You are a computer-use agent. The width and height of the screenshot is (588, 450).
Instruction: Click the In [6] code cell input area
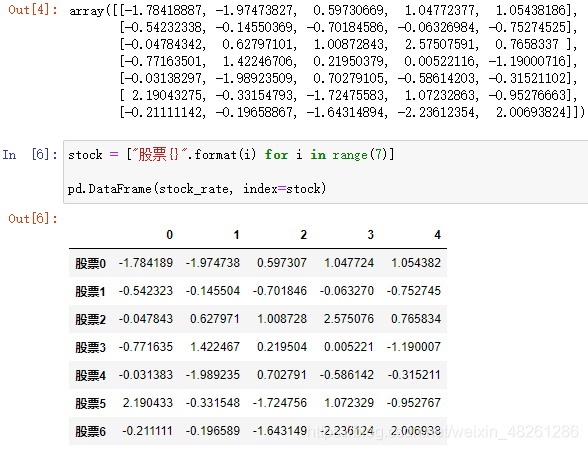pyautogui.click(x=326, y=172)
